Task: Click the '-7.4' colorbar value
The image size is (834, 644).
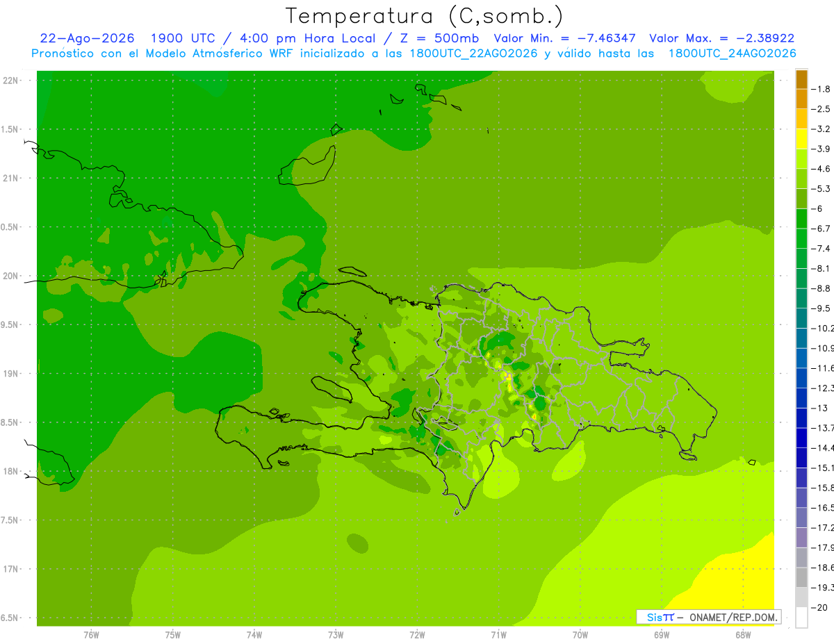Action: coord(821,249)
